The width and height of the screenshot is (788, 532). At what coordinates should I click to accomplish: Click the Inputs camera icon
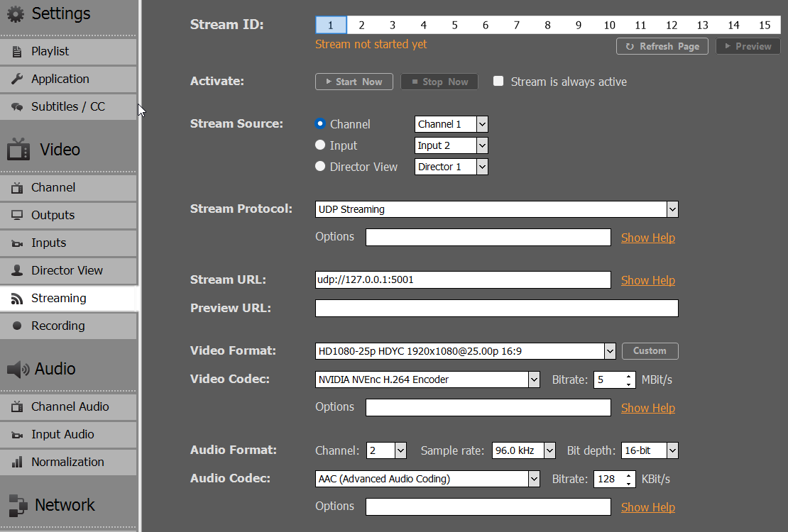[x=17, y=243]
